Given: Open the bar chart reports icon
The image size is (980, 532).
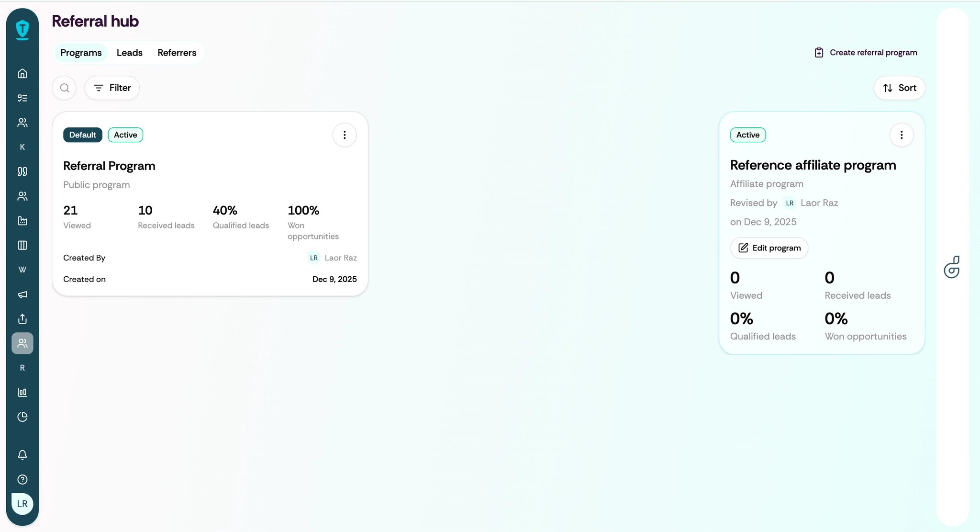Looking at the screenshot, I should click(22, 392).
